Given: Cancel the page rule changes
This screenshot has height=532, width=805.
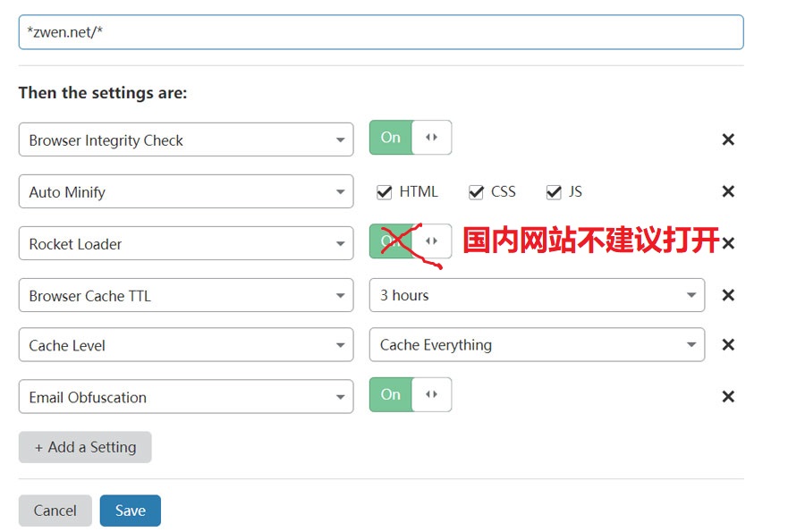Looking at the screenshot, I should pos(55,511).
